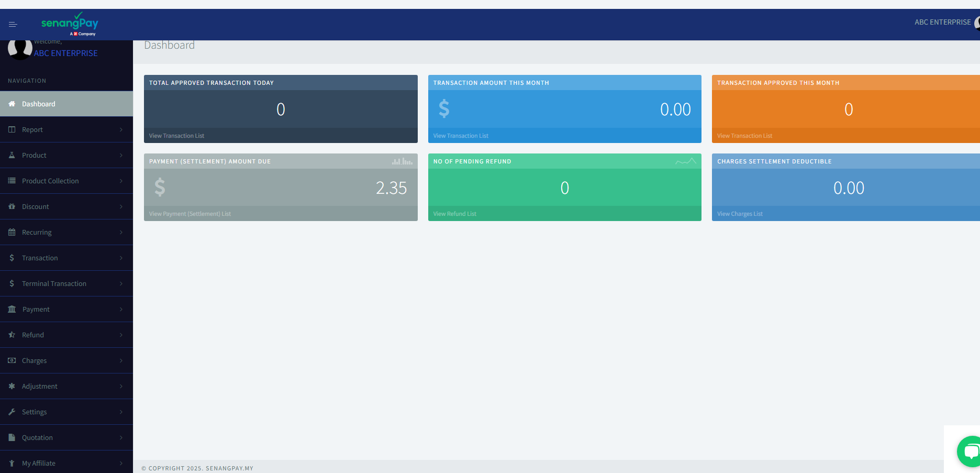The width and height of the screenshot is (980, 473).
Task: Expand the Terminal Transaction chevron
Action: click(121, 283)
